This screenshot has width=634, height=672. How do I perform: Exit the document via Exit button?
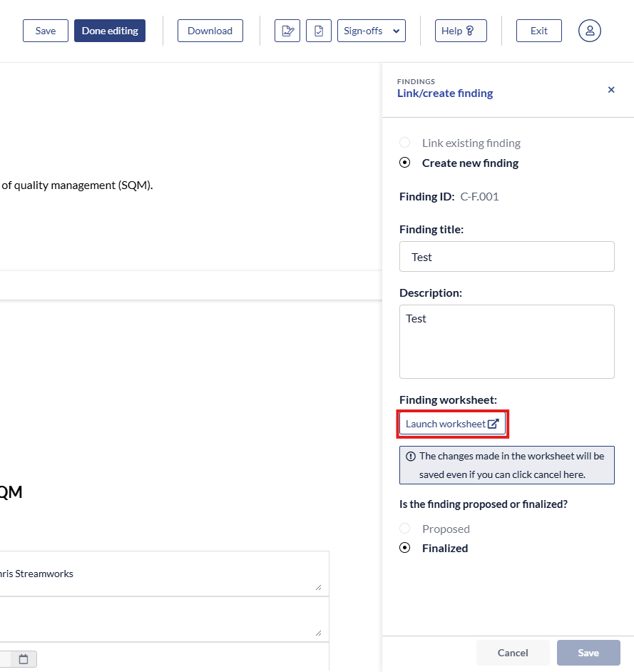pyautogui.click(x=539, y=31)
